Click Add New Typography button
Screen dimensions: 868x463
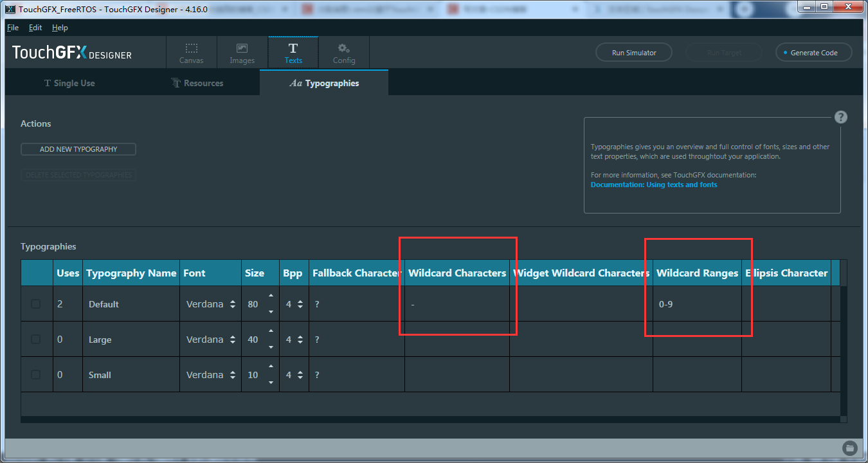click(x=78, y=149)
